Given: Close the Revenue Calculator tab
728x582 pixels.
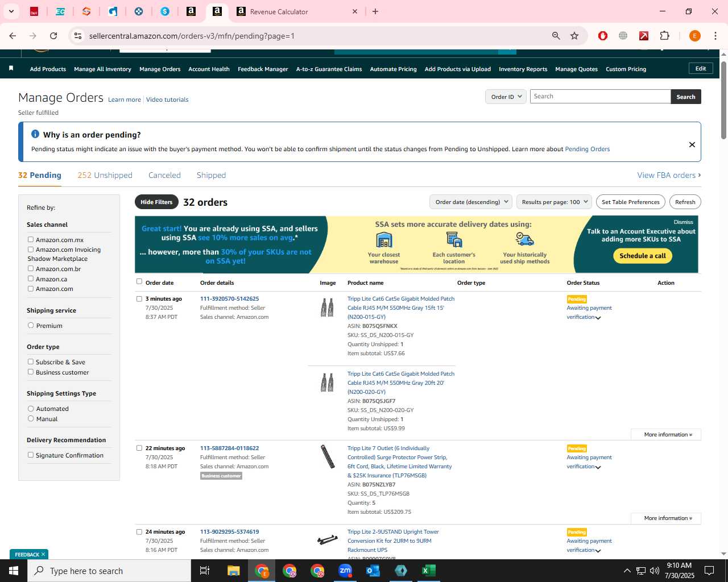Looking at the screenshot, I should [355, 11].
